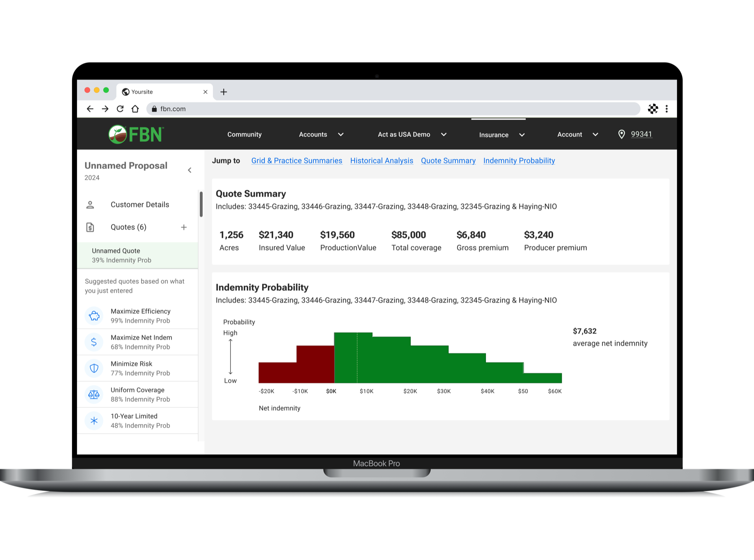This screenshot has height=560, width=754.
Task: Jump to Grid & Practice Summaries
Action: pos(297,161)
